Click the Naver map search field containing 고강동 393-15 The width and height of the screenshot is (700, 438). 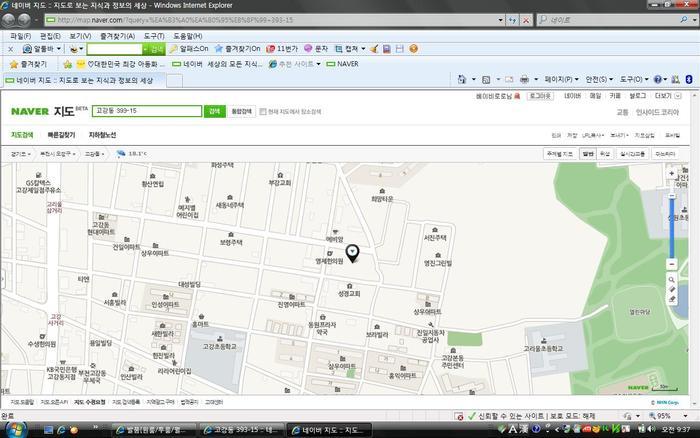click(x=147, y=111)
